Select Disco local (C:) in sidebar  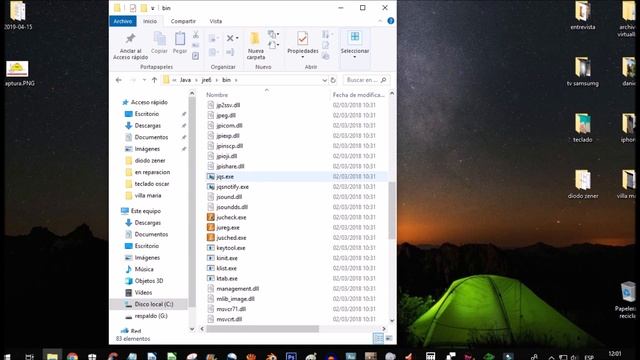(x=149, y=304)
